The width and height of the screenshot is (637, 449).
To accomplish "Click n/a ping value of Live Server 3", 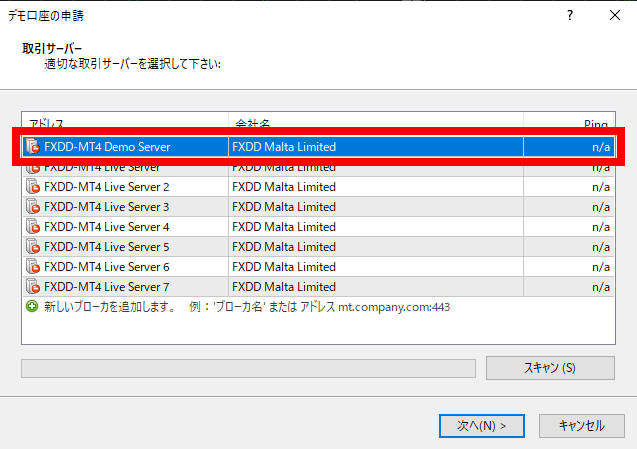I will 601,207.
